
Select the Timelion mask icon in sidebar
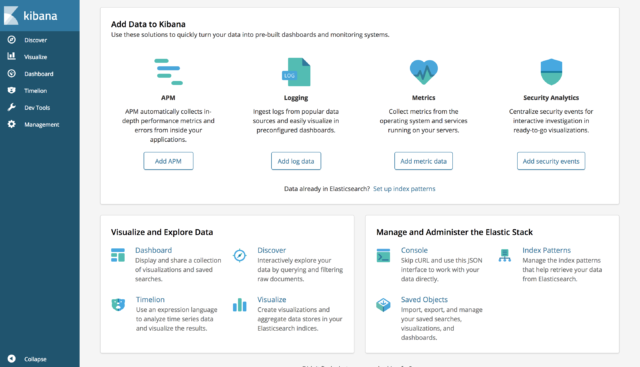click(11, 90)
